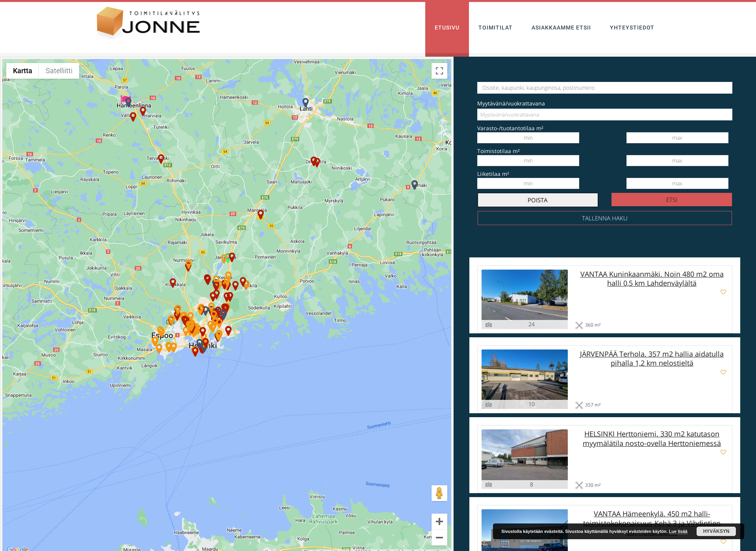
Task: Favorite the Helsinki Herttoniemi listing heart
Action: (x=723, y=452)
